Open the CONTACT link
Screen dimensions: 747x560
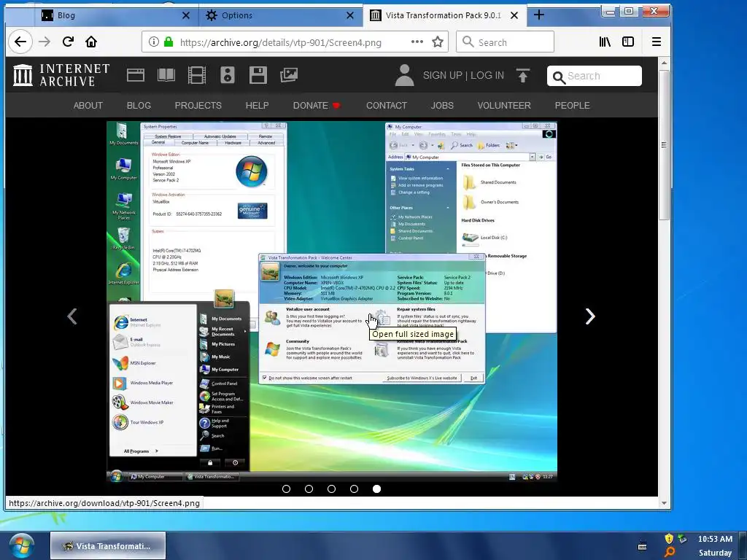(x=387, y=105)
